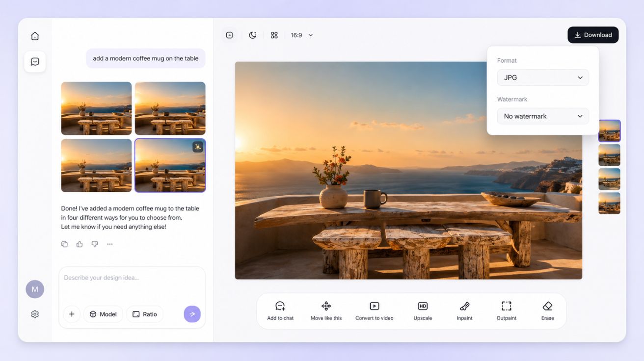Open the JPG format dropdown
Screen dimensions: 644x361
click(x=543, y=77)
